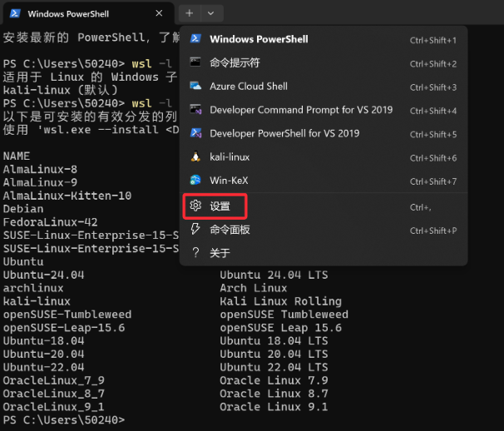Click the PowerShell icon in the tab

pyautogui.click(x=15, y=13)
